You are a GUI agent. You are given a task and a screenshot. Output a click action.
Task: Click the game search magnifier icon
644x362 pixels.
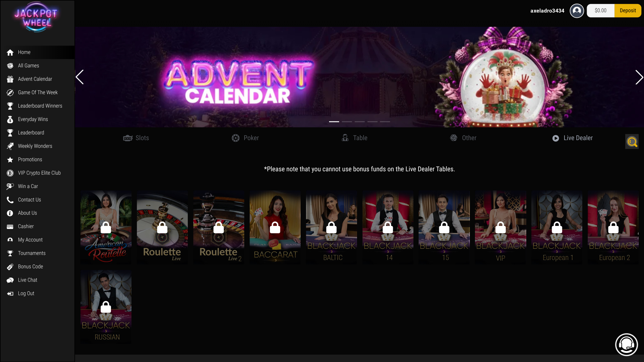coord(632,141)
